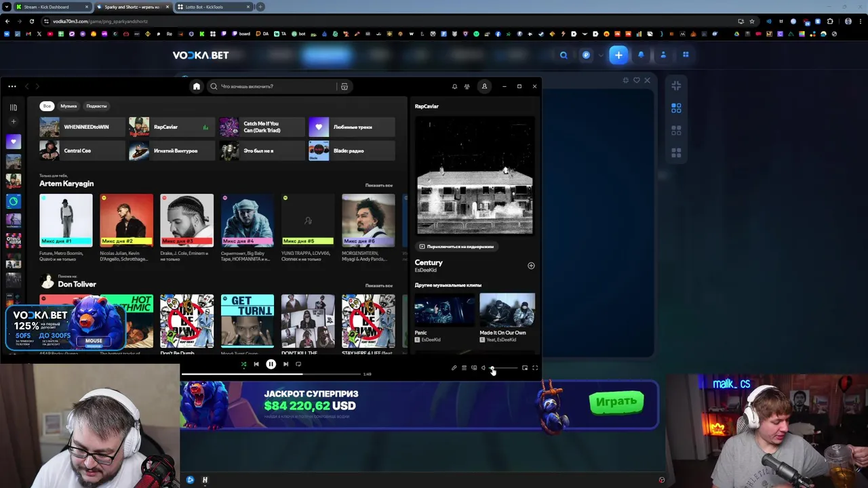868x488 pixels.
Task: Open Liked Songs heart in Spotify sidebar
Action: click(14, 141)
